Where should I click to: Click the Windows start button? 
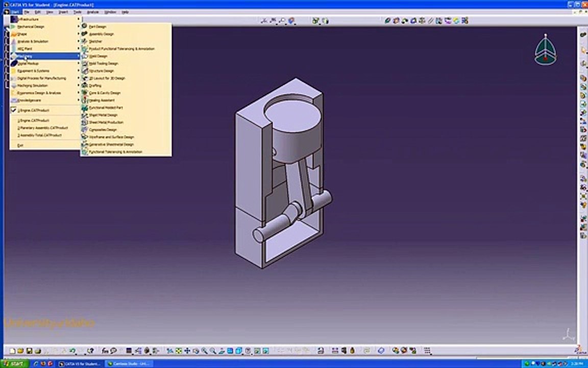tap(15, 363)
